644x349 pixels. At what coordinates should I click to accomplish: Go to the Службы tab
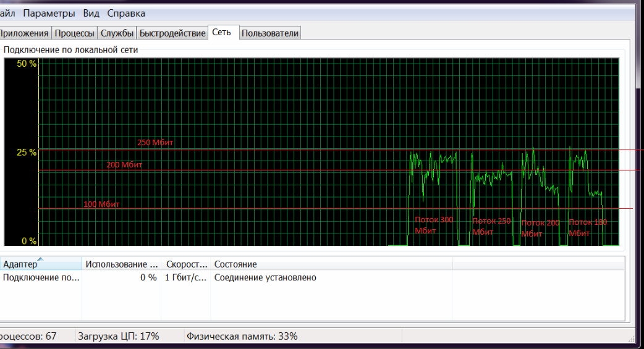(117, 33)
